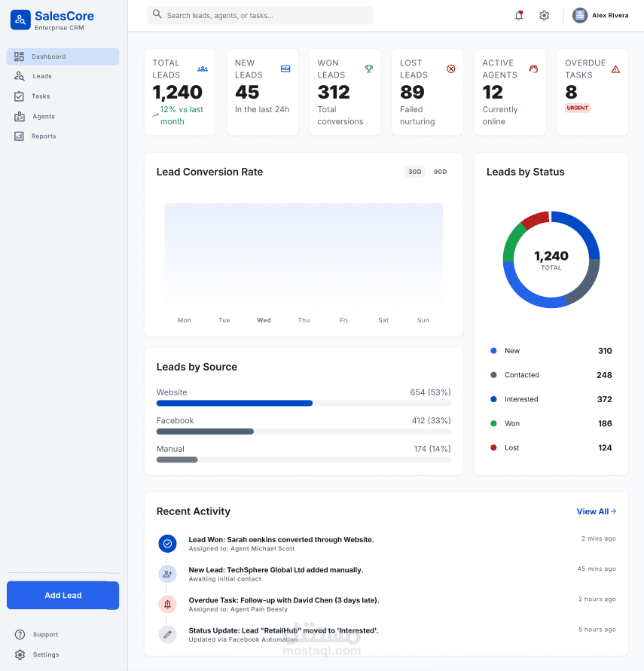The height and width of the screenshot is (671, 644).
Task: Click the Manual source progress bar
Action: click(x=304, y=459)
